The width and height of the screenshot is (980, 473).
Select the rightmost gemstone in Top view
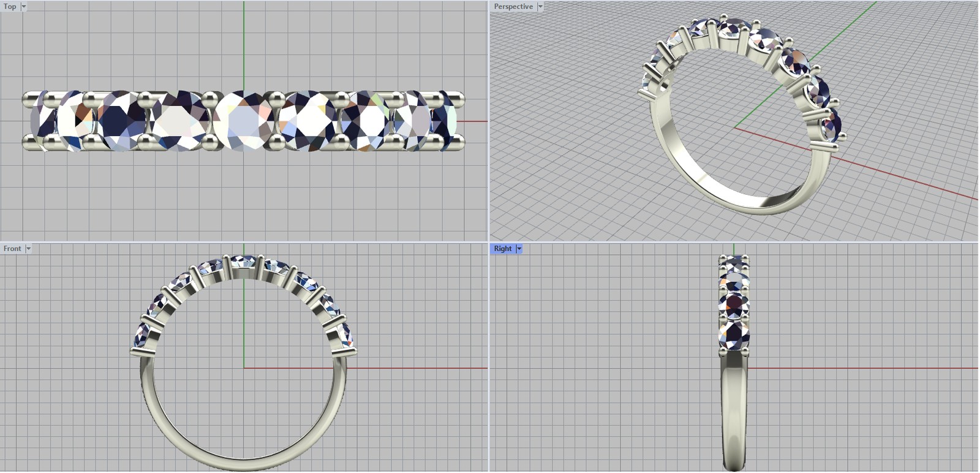click(445, 120)
